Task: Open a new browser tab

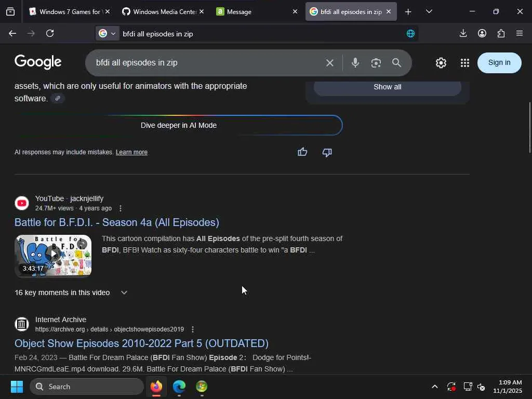Action: pyautogui.click(x=408, y=12)
